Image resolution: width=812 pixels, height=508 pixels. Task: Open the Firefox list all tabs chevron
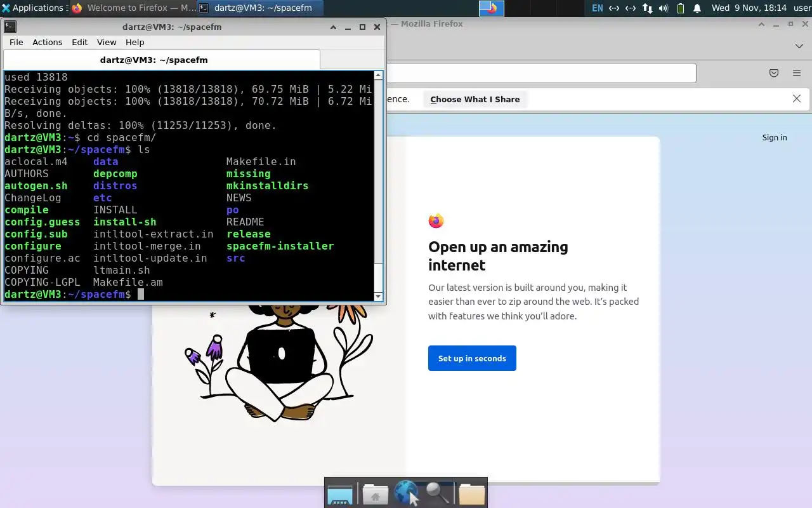click(799, 46)
